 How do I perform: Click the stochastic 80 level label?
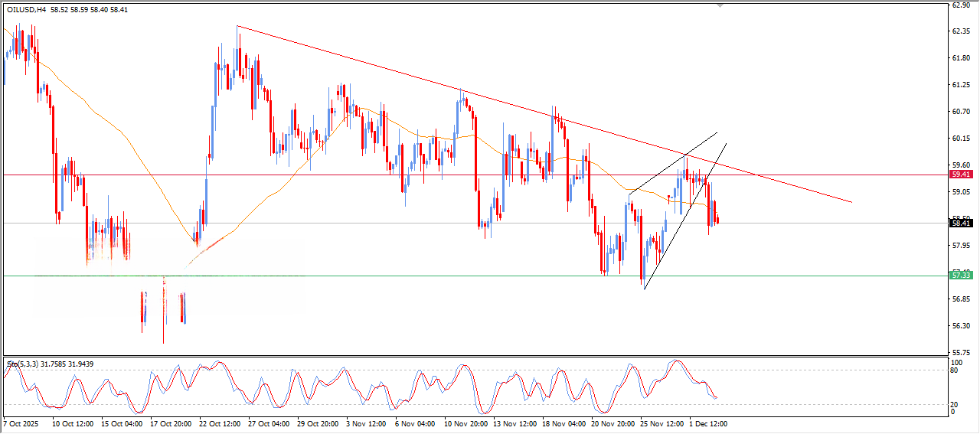click(x=954, y=370)
